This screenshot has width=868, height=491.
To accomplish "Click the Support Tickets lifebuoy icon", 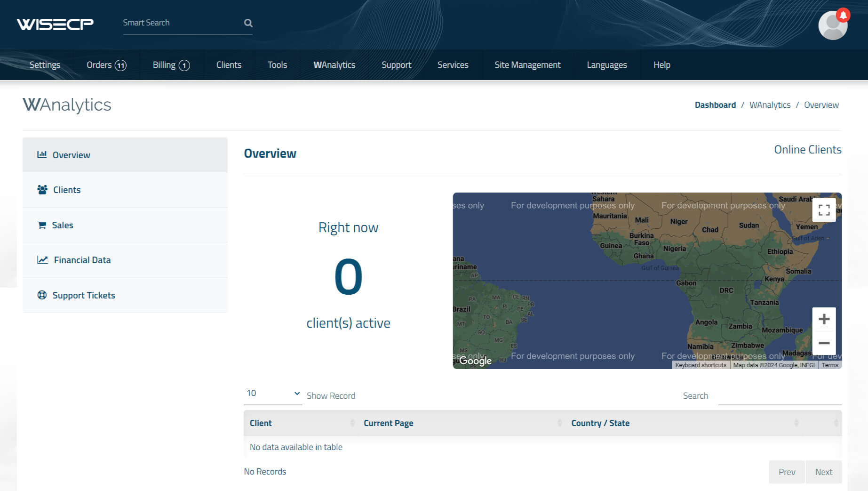I will 42,295.
